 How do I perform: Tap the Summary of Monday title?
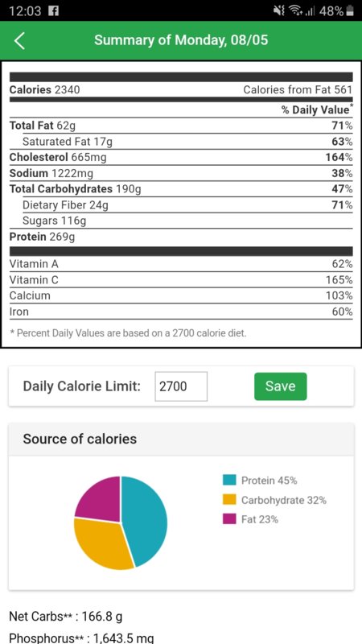(x=181, y=40)
